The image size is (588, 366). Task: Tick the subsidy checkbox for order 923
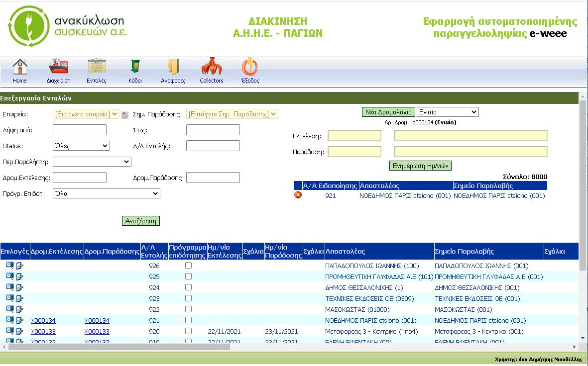188,298
